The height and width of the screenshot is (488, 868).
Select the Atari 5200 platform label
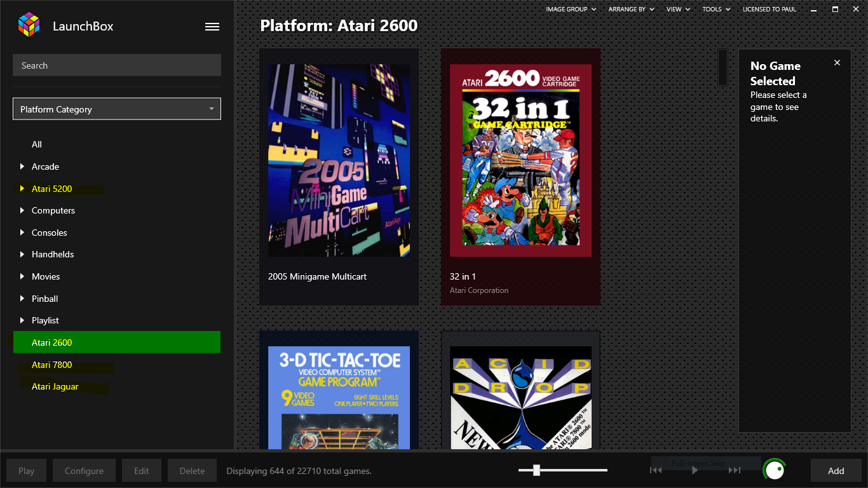coord(52,189)
